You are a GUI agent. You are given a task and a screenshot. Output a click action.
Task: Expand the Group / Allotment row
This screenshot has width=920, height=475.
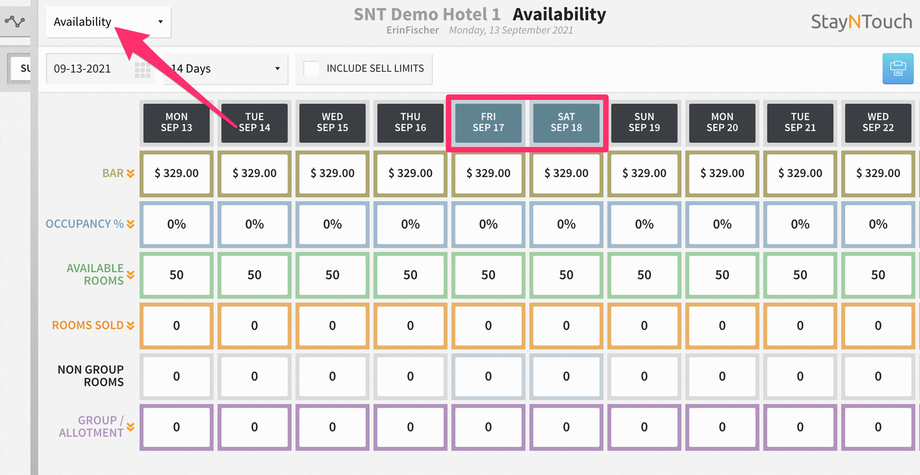point(130,427)
